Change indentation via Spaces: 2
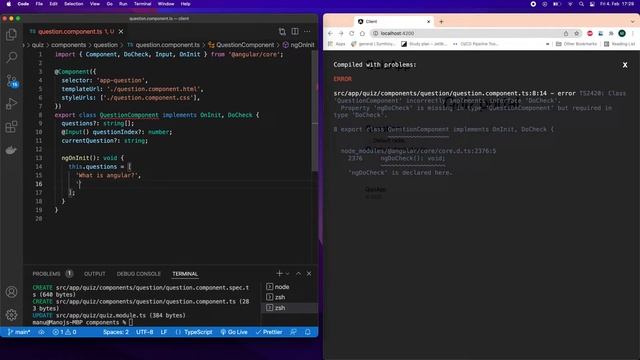Viewport: 640px width, 360px height. tap(116, 332)
